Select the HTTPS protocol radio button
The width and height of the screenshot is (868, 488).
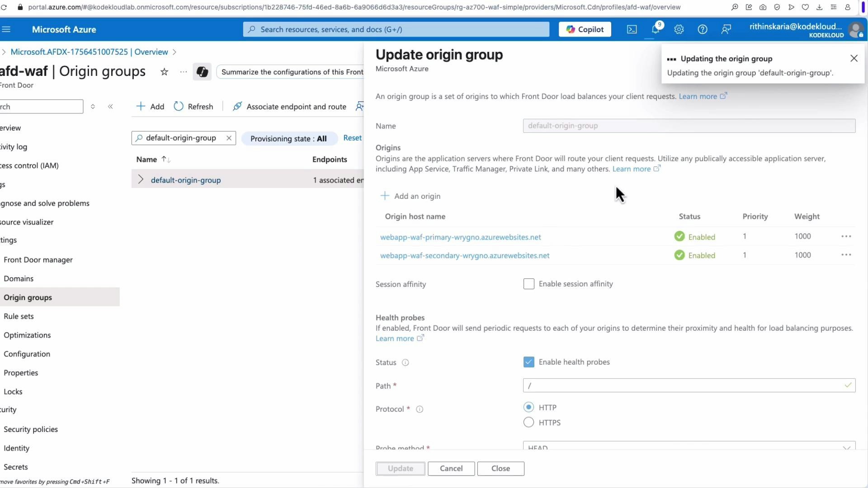pyautogui.click(x=528, y=422)
